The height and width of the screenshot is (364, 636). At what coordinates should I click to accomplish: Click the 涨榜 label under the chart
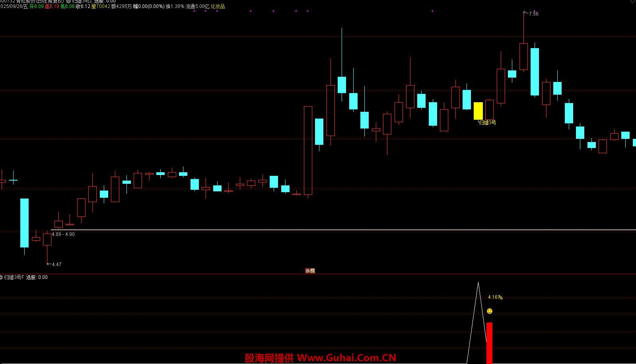[310, 271]
